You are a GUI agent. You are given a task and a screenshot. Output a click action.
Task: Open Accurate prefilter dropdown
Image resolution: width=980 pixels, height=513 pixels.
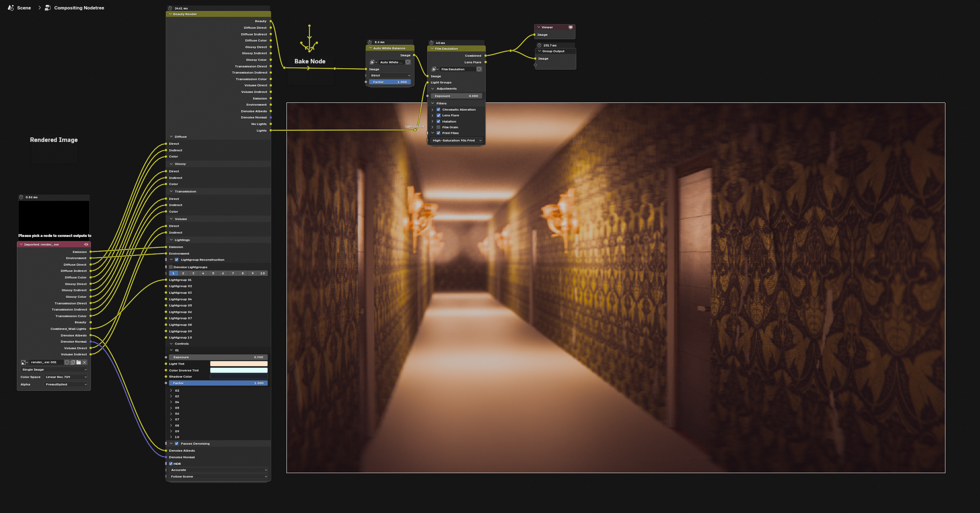click(x=218, y=470)
